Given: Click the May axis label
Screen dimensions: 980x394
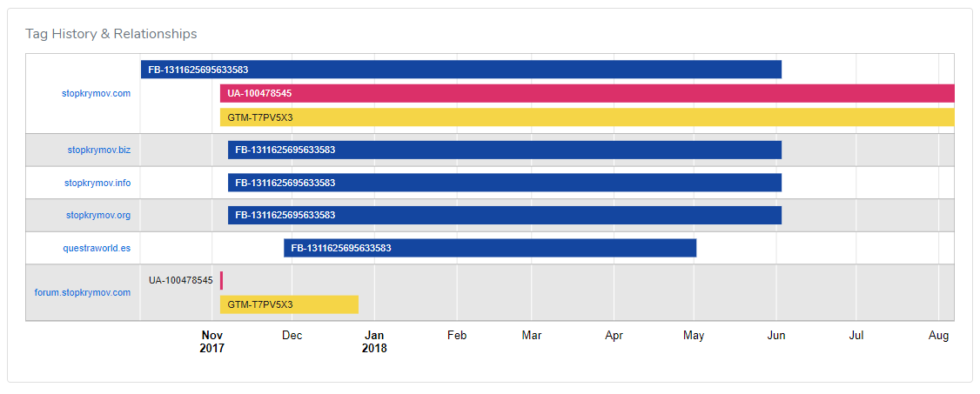Looking at the screenshot, I should point(694,336).
